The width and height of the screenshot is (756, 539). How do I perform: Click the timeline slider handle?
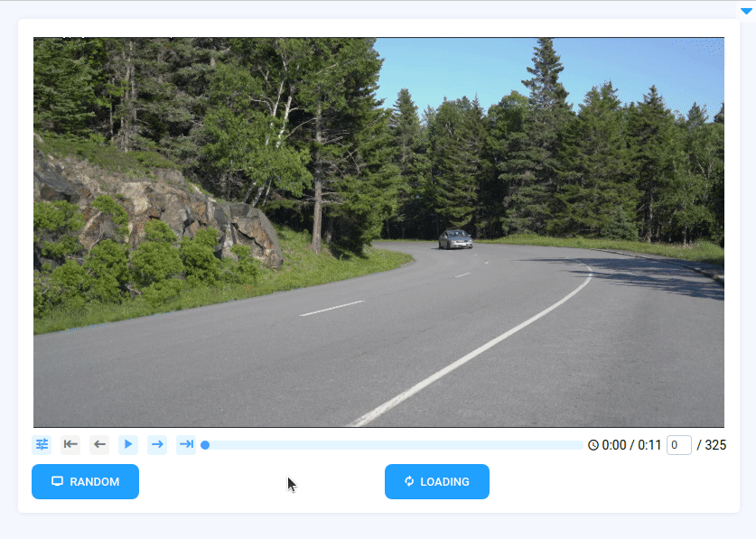tap(205, 445)
